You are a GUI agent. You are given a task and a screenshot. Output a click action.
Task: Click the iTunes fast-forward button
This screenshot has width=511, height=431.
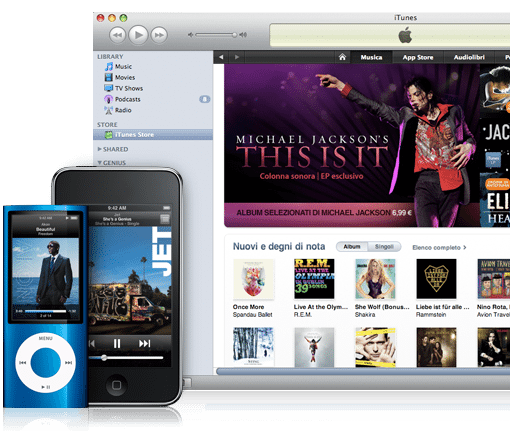pyautogui.click(x=159, y=35)
